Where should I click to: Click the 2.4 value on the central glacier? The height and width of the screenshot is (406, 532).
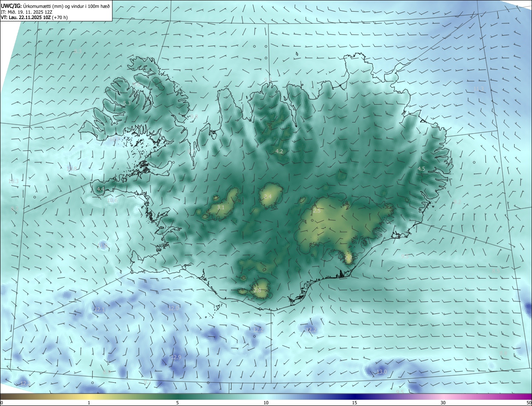click(268, 196)
